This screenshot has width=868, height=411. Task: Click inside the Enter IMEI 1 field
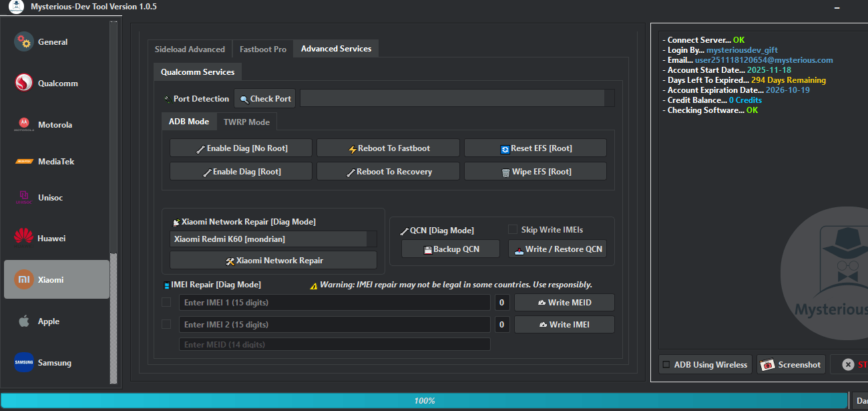point(334,302)
